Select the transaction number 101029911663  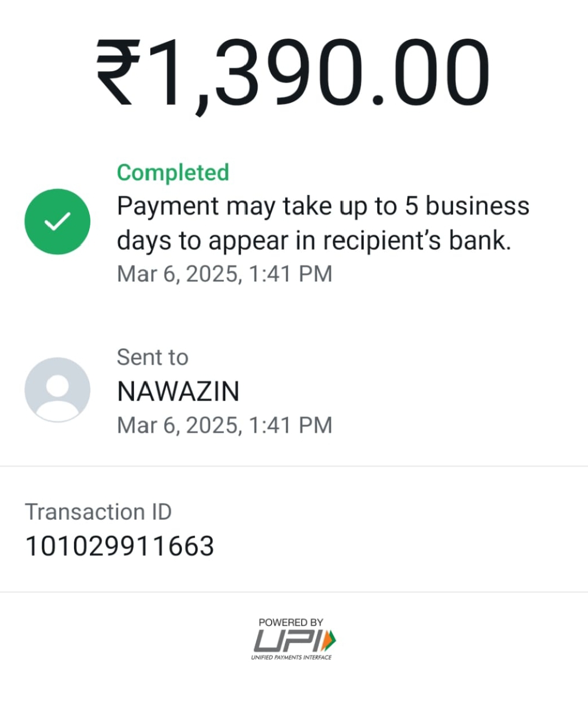pyautogui.click(x=120, y=546)
